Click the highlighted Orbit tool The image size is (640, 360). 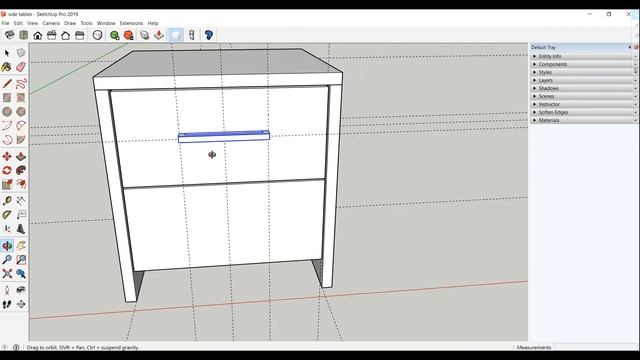tap(7, 246)
